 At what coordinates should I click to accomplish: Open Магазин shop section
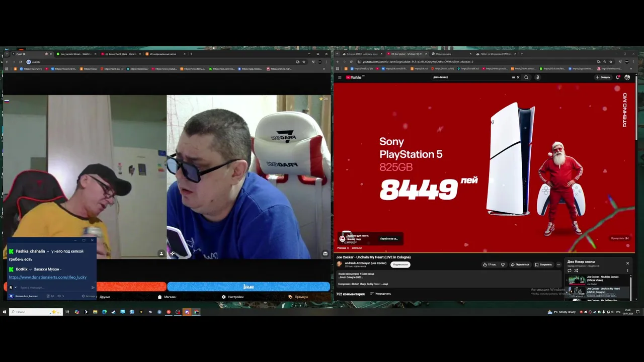point(167,297)
